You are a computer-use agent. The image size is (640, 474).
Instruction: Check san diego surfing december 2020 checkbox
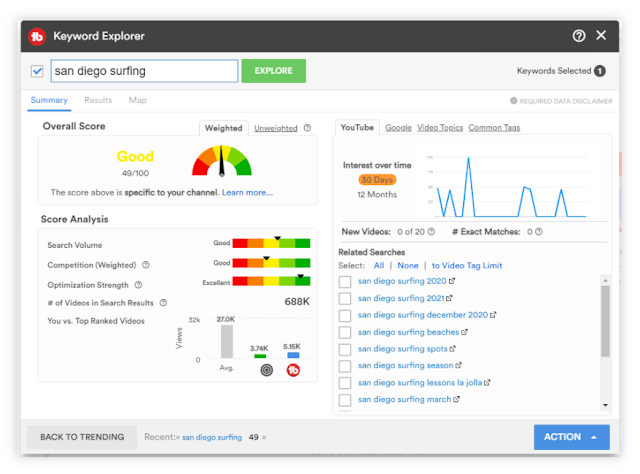click(x=345, y=315)
